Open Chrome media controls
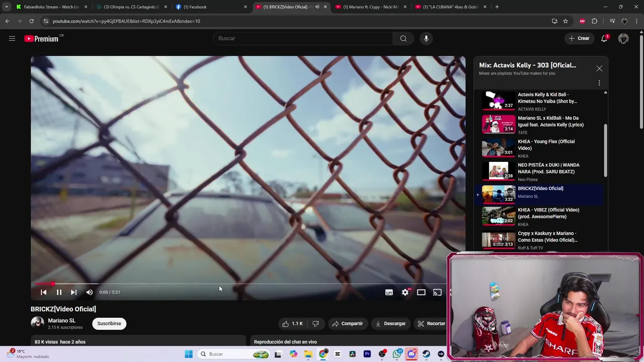The image size is (644, 362). tap(612, 21)
